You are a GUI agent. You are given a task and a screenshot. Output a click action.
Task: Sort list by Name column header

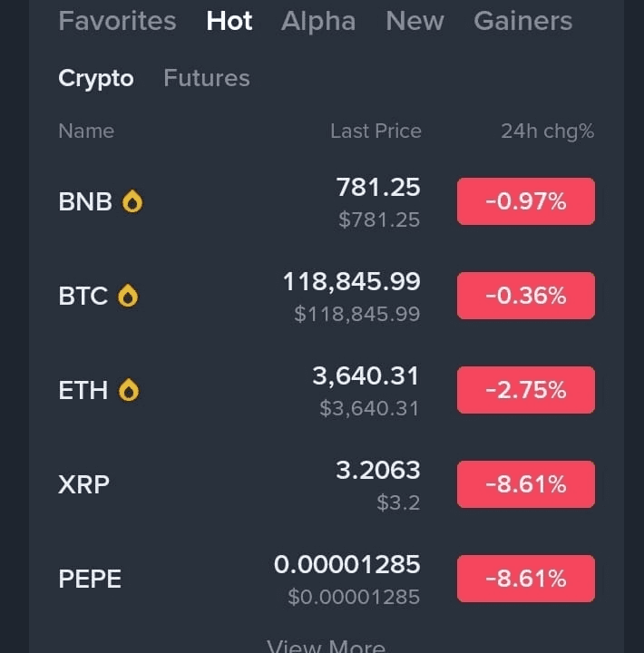click(x=86, y=132)
